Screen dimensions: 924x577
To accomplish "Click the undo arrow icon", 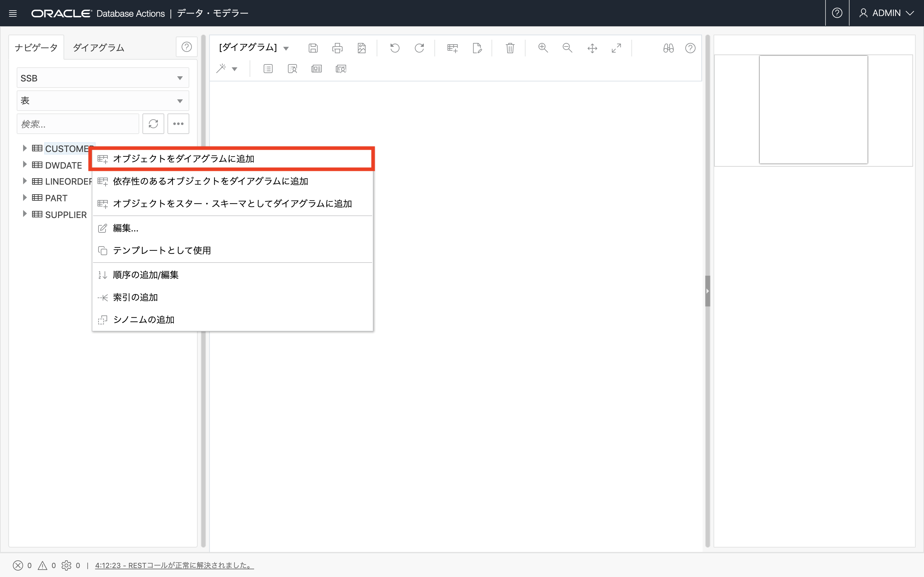I will click(395, 48).
